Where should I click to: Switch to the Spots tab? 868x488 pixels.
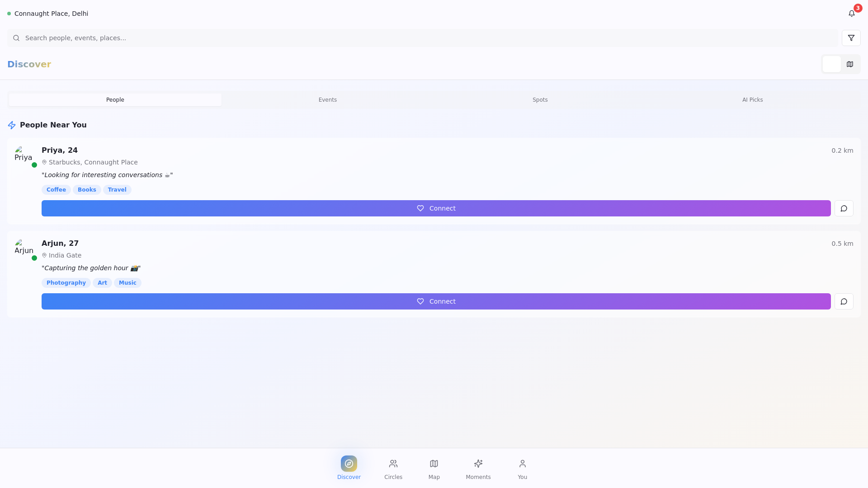[540, 100]
